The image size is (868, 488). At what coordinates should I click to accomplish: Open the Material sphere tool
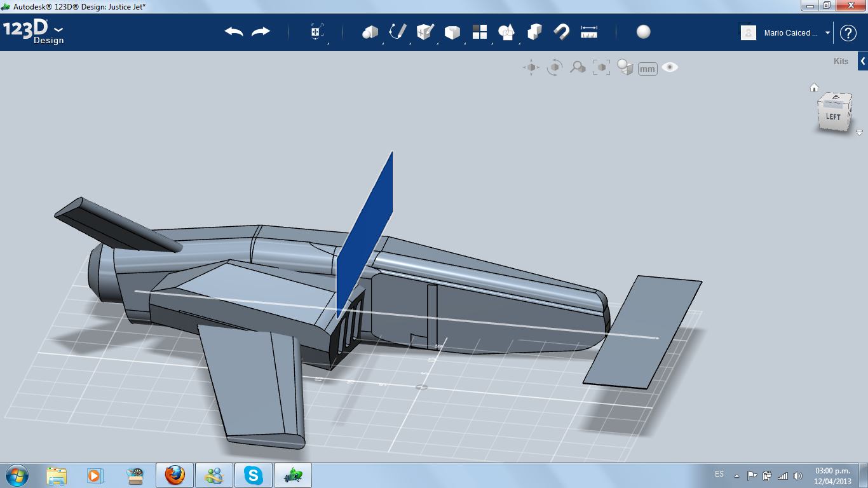[x=644, y=32]
